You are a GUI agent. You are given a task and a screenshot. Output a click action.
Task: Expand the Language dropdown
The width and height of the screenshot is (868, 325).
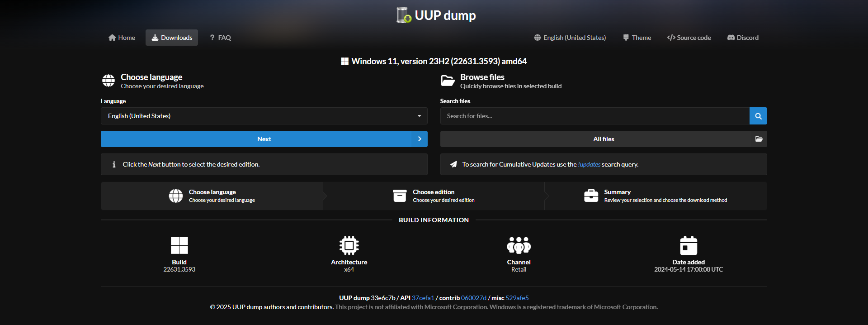point(264,116)
